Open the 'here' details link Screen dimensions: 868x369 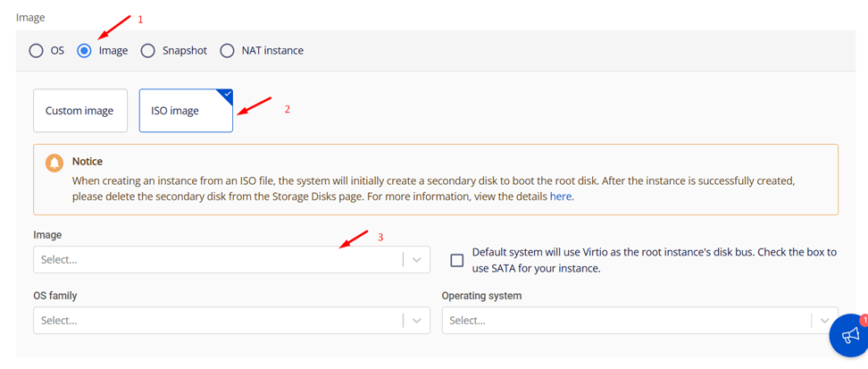click(561, 197)
